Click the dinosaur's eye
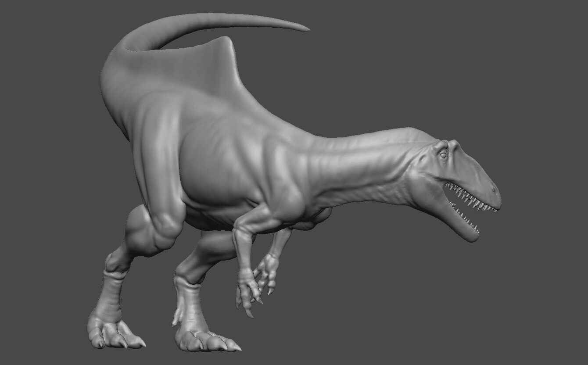The width and height of the screenshot is (588, 365). [x=445, y=155]
